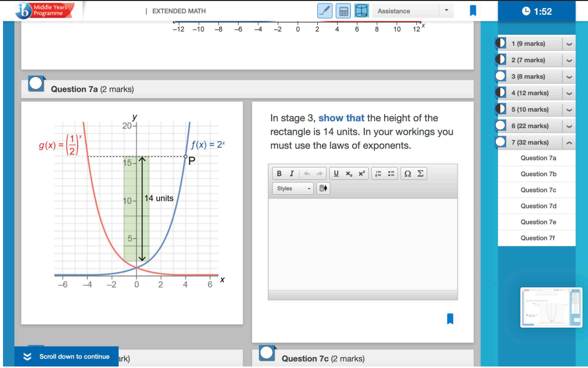Viewport: 588px width, 368px height.
Task: Click the status circle for question 2
Action: pyautogui.click(x=500, y=59)
